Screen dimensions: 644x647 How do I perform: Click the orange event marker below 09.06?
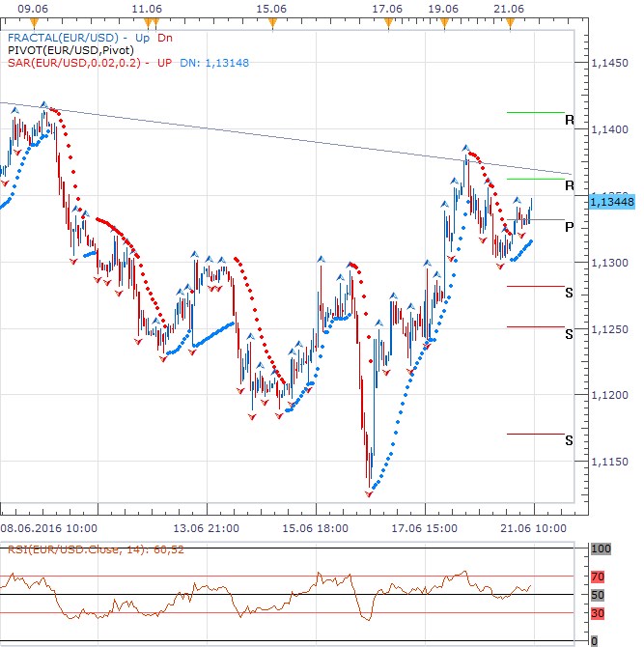click(36, 20)
